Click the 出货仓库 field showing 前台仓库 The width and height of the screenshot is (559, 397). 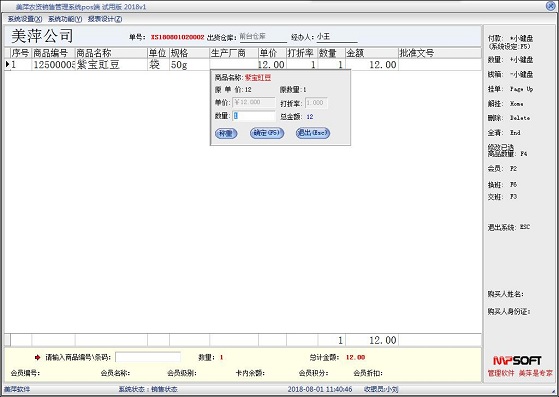(263, 37)
